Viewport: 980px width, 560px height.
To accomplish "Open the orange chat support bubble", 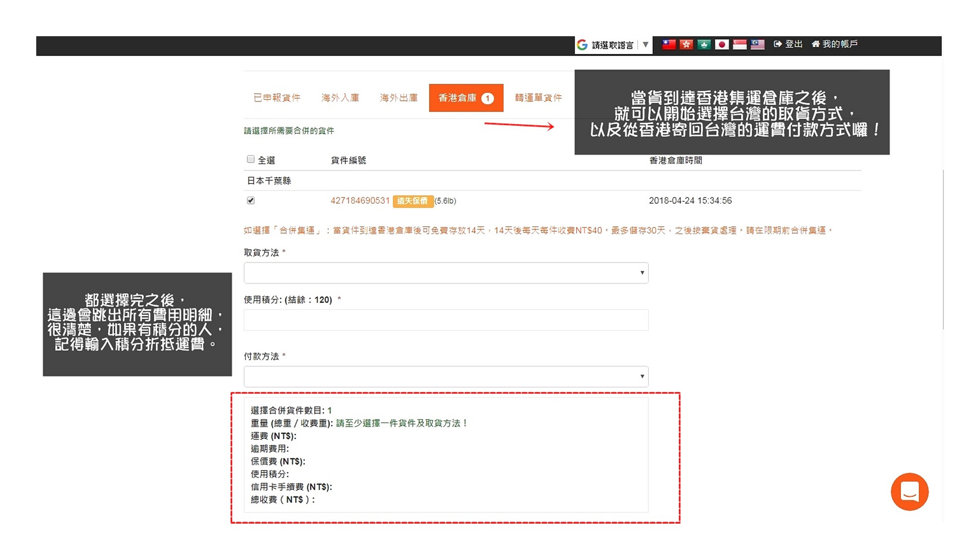I will pyautogui.click(x=909, y=492).
